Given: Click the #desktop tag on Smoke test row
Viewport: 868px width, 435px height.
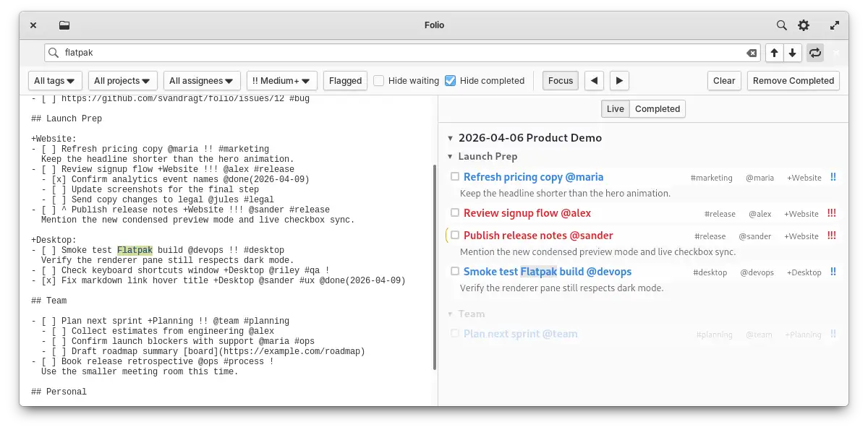Looking at the screenshot, I should [x=710, y=273].
